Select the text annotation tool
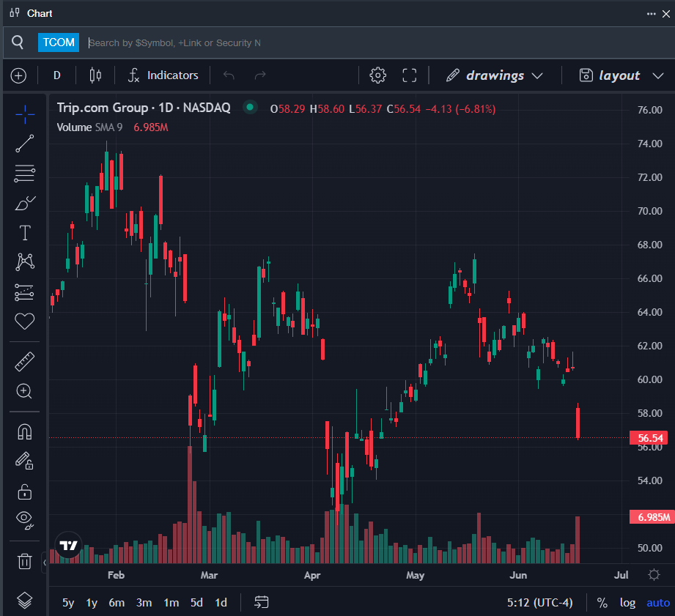This screenshot has width=675, height=616. point(24,233)
